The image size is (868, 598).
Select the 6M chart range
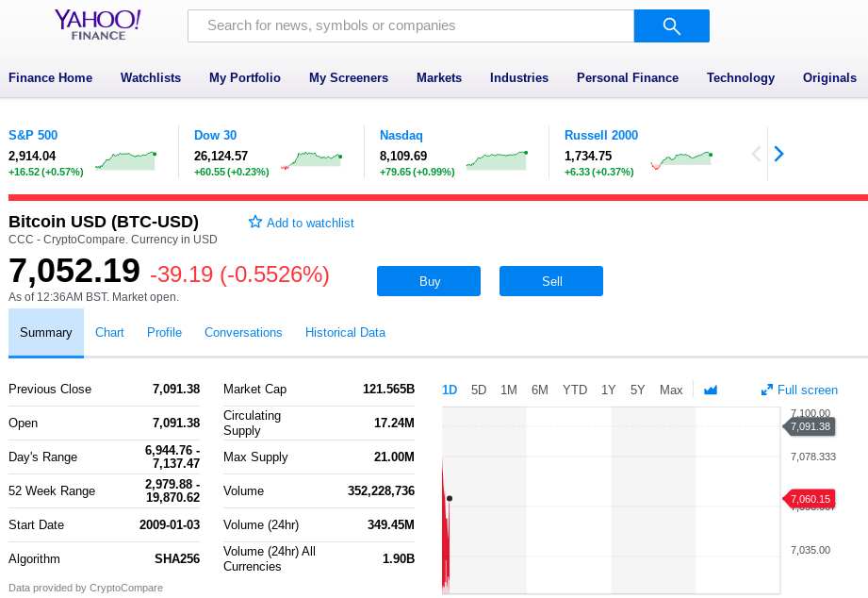540,390
